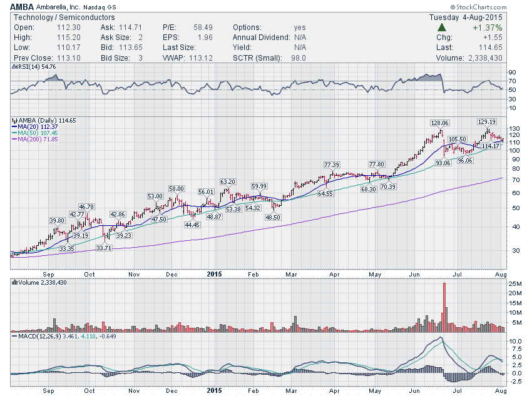Click the Open price 112.30

(69, 28)
